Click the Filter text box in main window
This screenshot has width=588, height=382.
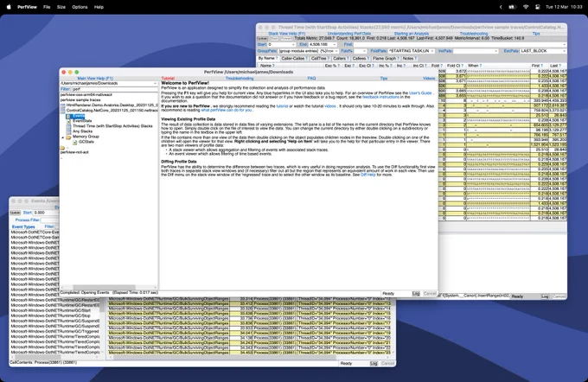coord(114,89)
